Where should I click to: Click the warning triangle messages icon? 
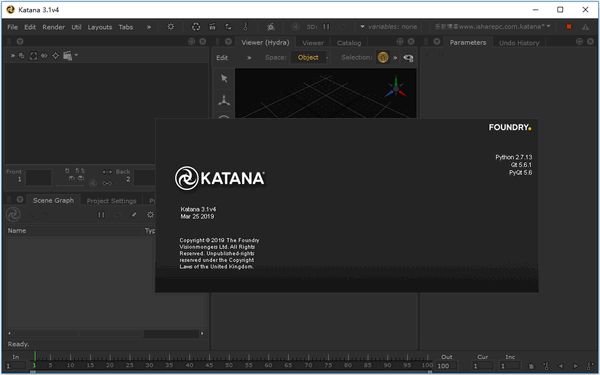pyautogui.click(x=585, y=27)
